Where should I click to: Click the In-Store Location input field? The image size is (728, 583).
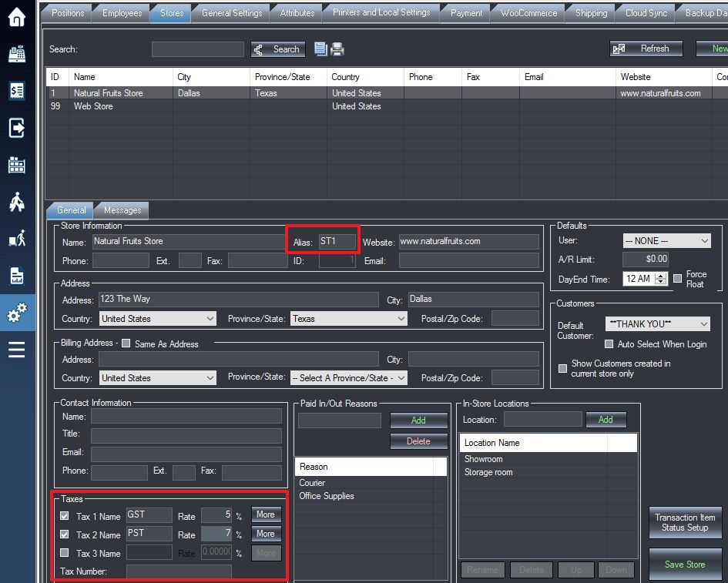click(543, 419)
